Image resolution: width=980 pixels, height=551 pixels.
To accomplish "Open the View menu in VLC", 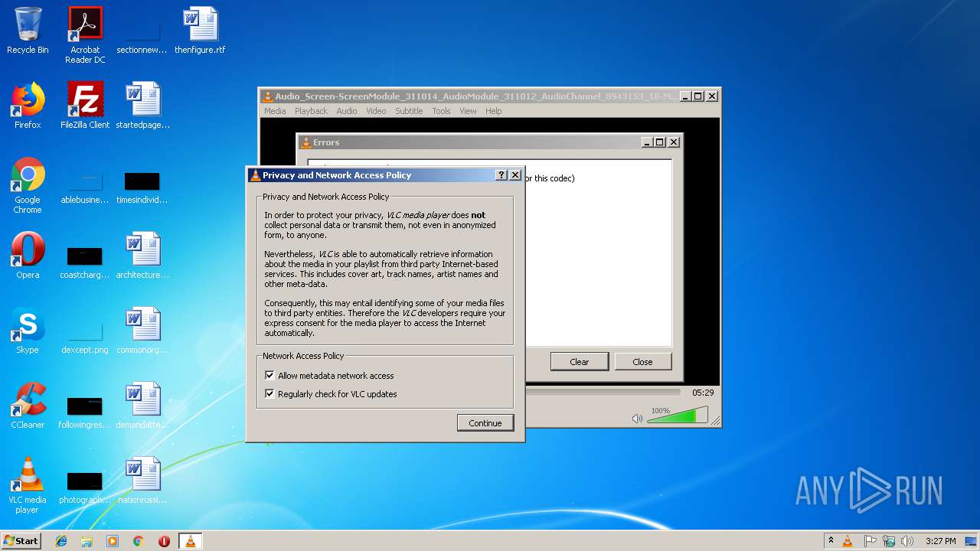I will pos(468,111).
